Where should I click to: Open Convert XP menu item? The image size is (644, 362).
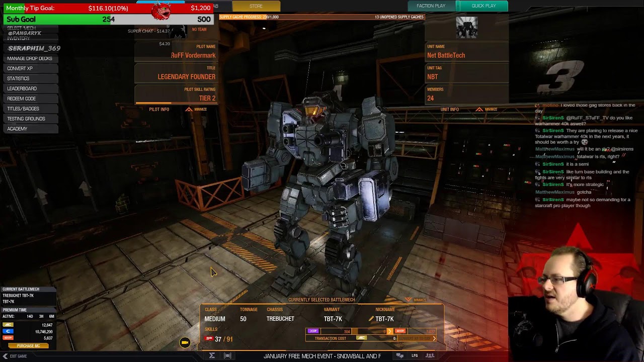[30, 68]
